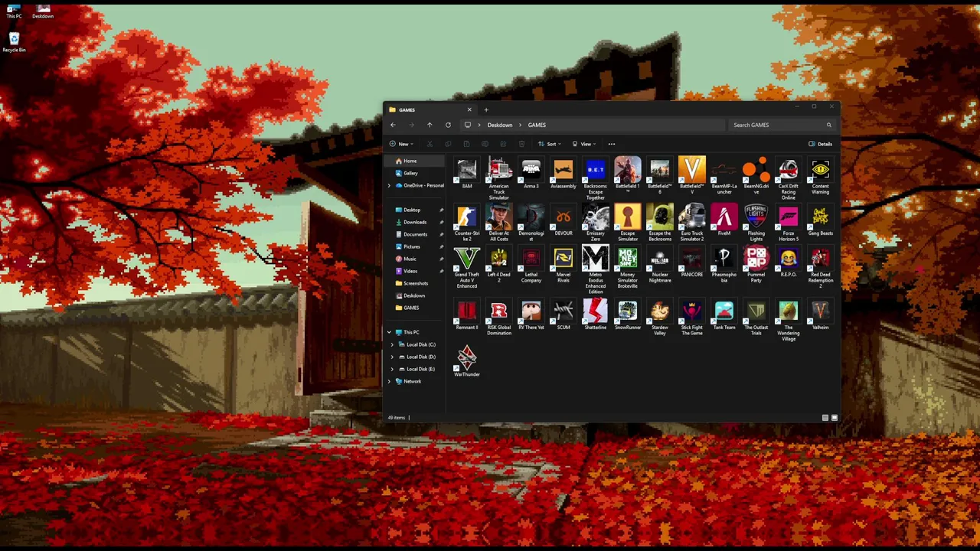Image resolution: width=980 pixels, height=551 pixels.
Task: Expand Local Disk (D:) node
Action: point(393,357)
